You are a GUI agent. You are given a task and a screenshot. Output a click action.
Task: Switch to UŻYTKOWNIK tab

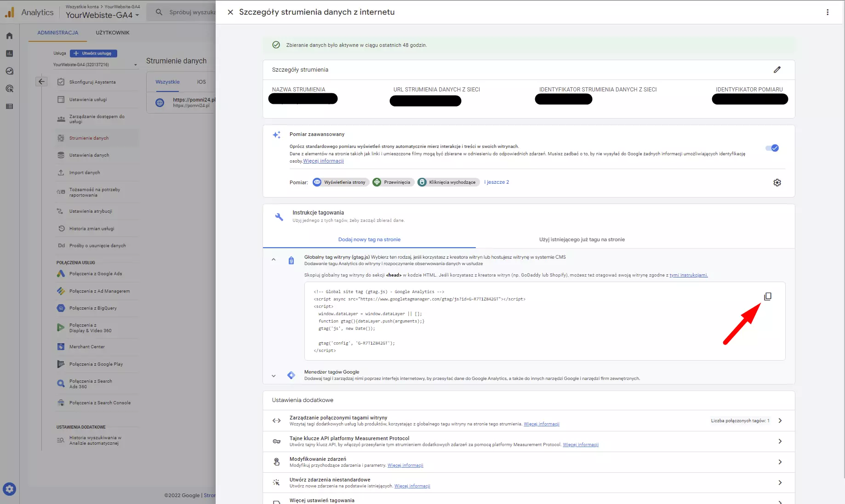click(113, 33)
